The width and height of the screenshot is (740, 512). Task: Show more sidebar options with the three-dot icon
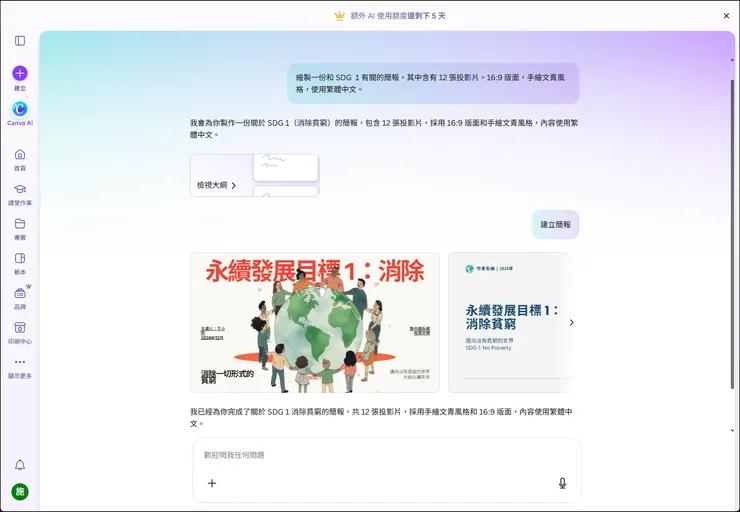click(20, 362)
